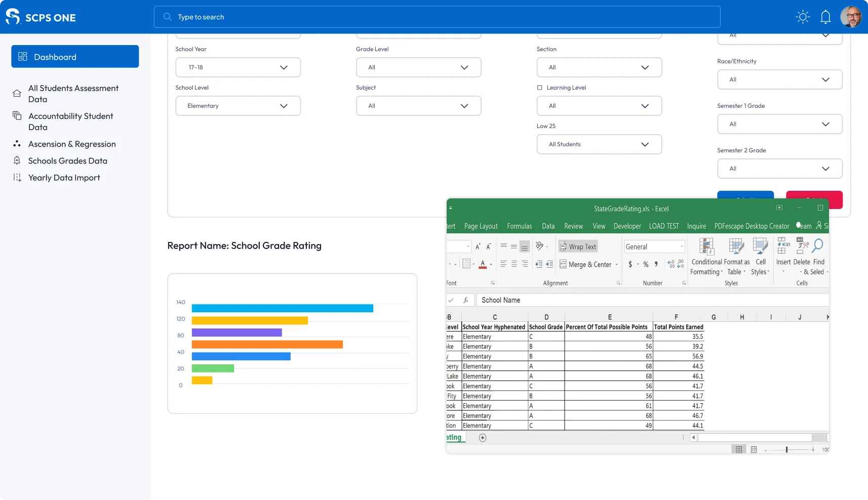Open the School Year dropdown
The width and height of the screenshot is (868, 500).
click(238, 67)
